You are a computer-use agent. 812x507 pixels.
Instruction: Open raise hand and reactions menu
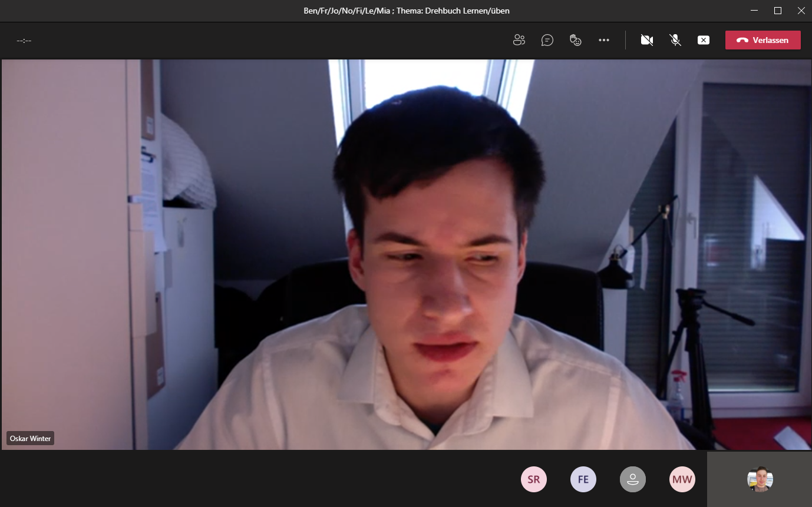point(576,40)
